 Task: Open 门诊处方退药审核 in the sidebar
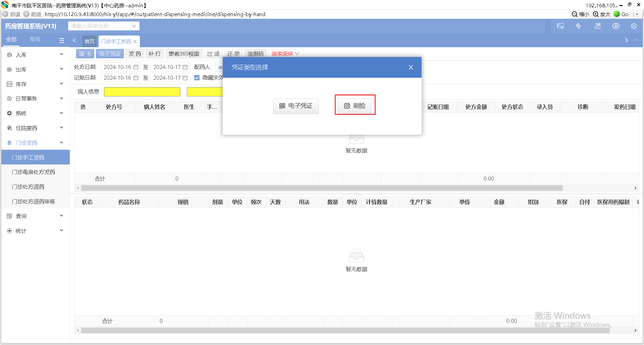(36, 202)
